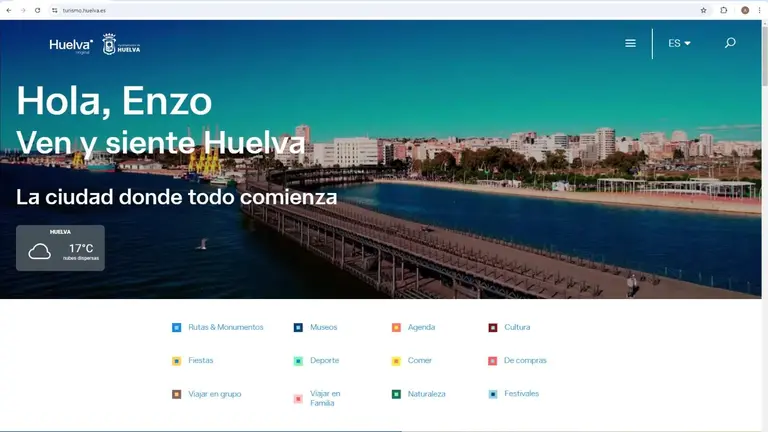
Task: Open the Fiestas category
Action: pos(201,360)
